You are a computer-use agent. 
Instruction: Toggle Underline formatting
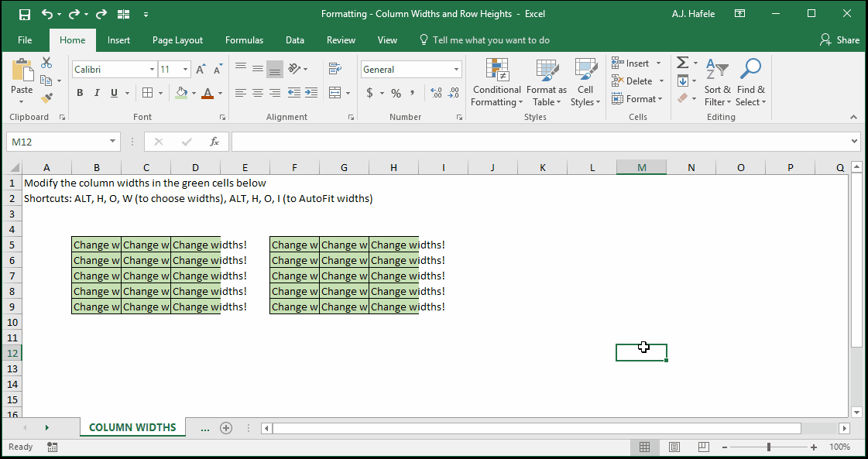coord(114,92)
